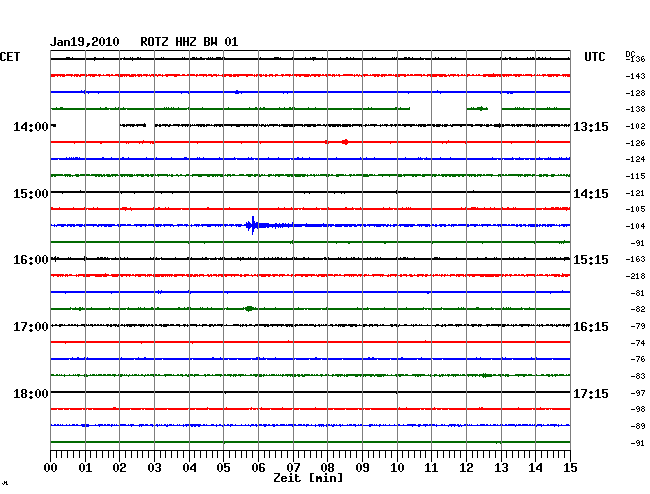Select the 03 minute axis label
This screenshot has height=494, width=650.
(x=154, y=468)
